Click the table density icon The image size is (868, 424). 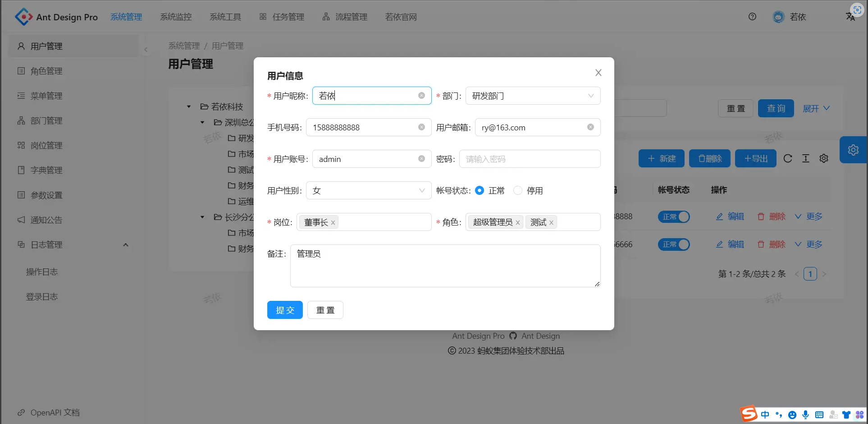(x=806, y=158)
